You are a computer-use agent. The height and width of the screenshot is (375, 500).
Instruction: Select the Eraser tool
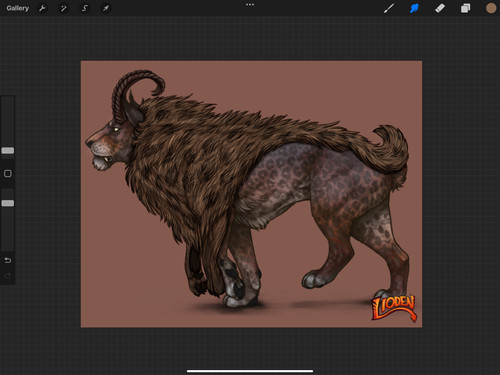click(x=440, y=8)
